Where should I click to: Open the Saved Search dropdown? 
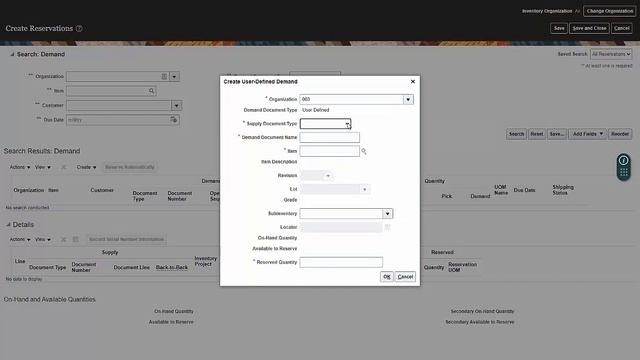(611, 54)
